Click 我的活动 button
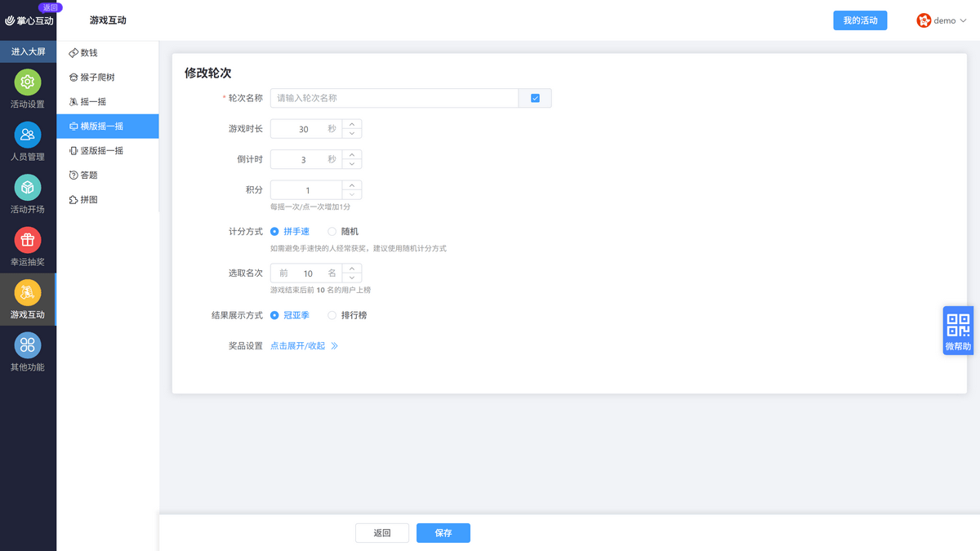 860,20
